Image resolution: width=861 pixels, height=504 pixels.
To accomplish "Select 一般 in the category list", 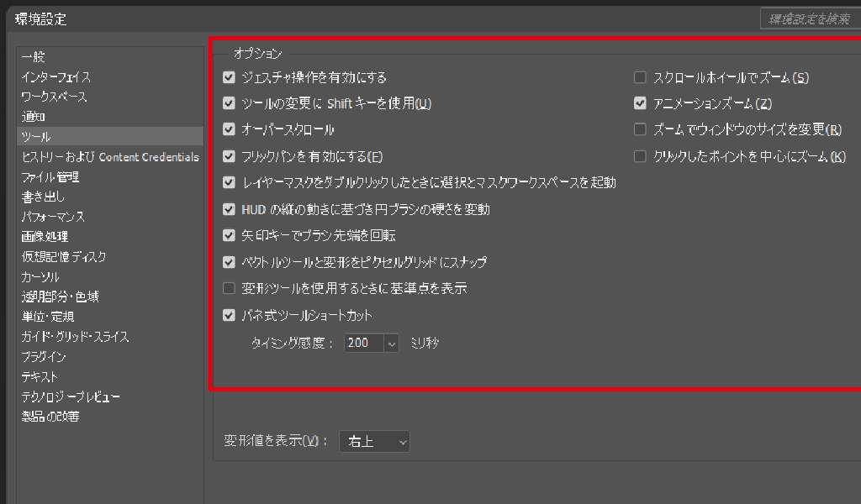I will click(34, 57).
